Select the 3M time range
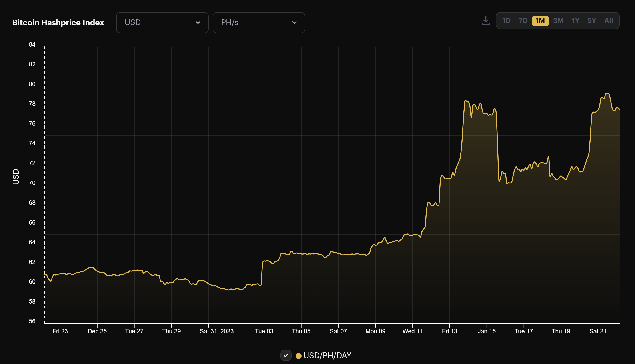The height and width of the screenshot is (364, 635). pyautogui.click(x=558, y=21)
